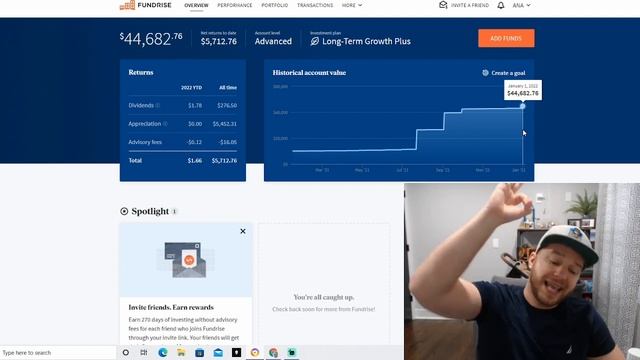The image size is (640, 360).
Task: Click the Invite a Friend envelope icon
Action: (x=443, y=5)
